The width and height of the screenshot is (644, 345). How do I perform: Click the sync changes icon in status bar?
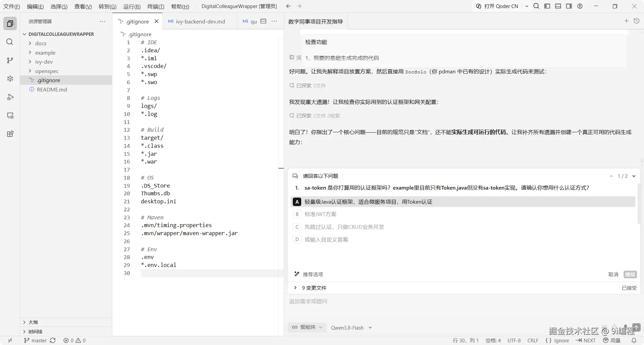pos(53,340)
